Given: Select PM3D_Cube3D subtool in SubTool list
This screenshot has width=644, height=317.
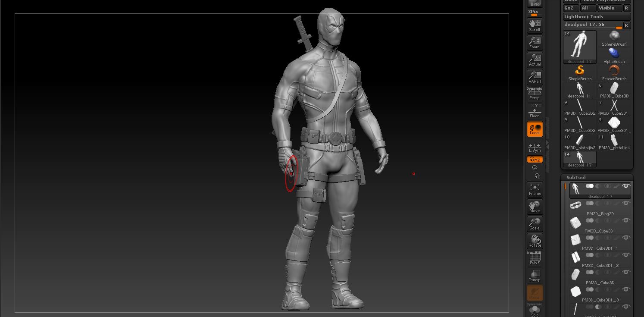Looking at the screenshot, I should pyautogui.click(x=600, y=276).
